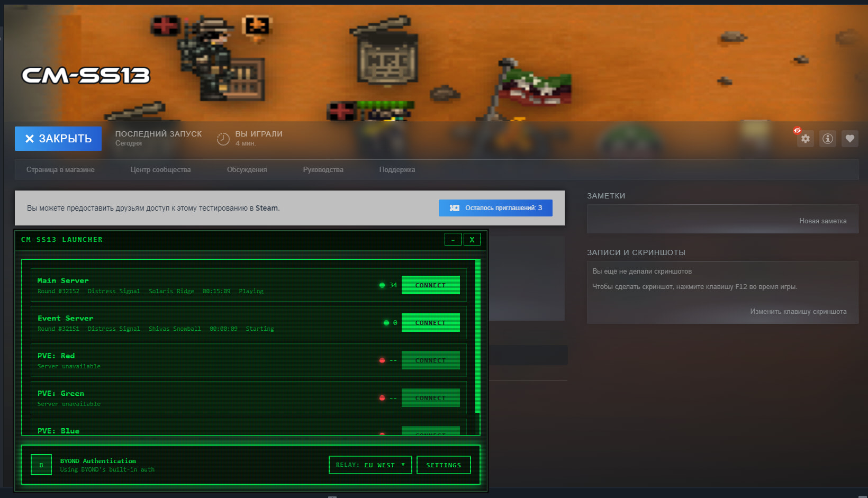Go to Guides tab (Руководства)
Viewport: 868px width, 498px height.
coord(323,170)
